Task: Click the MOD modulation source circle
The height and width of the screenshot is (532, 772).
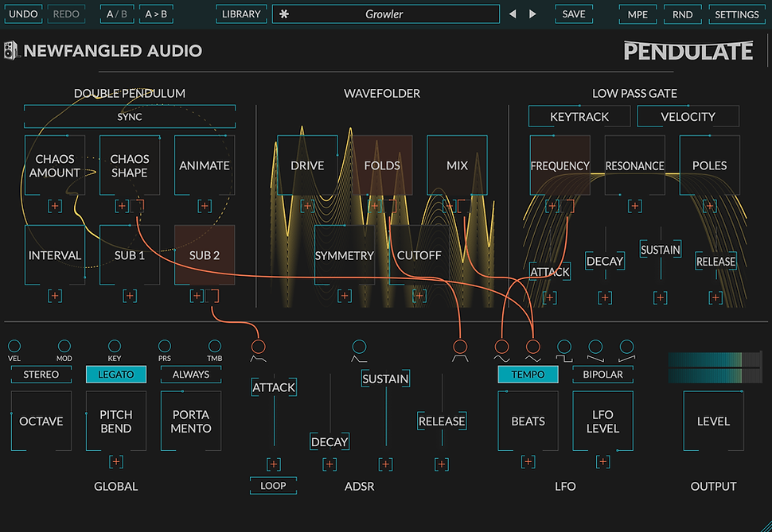Action: [64, 346]
